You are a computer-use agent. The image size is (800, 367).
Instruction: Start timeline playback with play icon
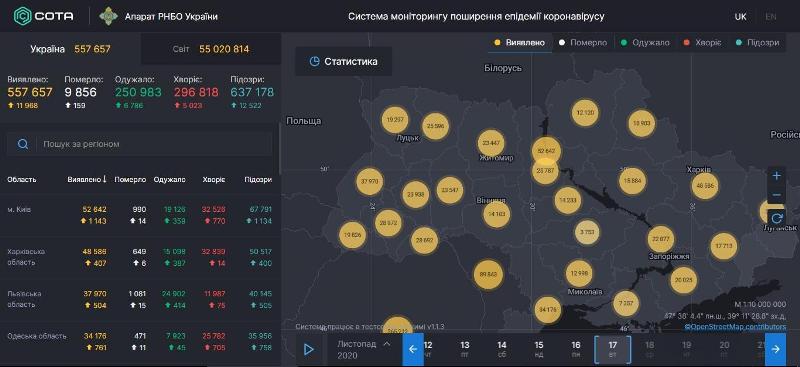point(309,349)
